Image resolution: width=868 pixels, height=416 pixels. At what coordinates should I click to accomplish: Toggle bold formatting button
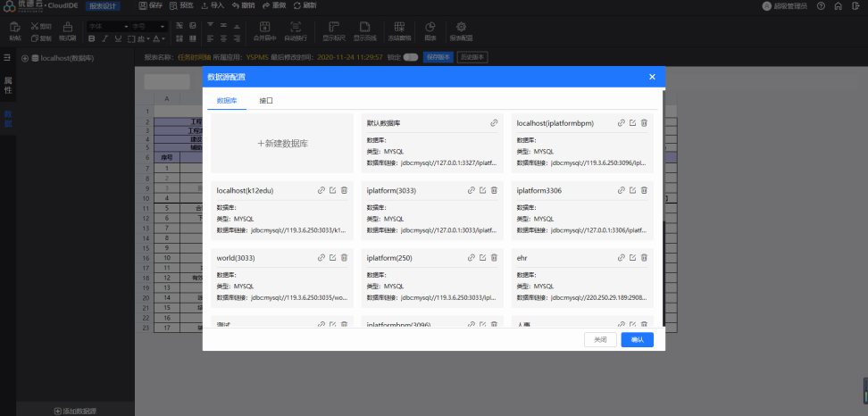[91, 38]
